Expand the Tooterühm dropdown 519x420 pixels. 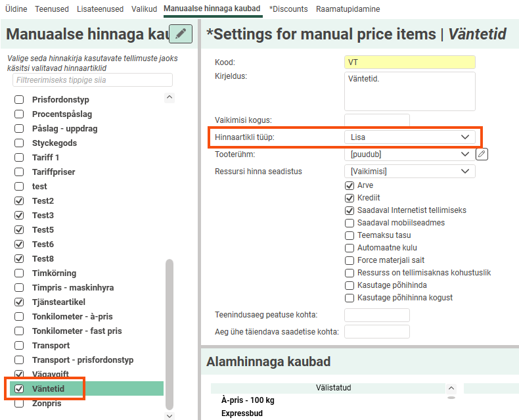[409, 154]
